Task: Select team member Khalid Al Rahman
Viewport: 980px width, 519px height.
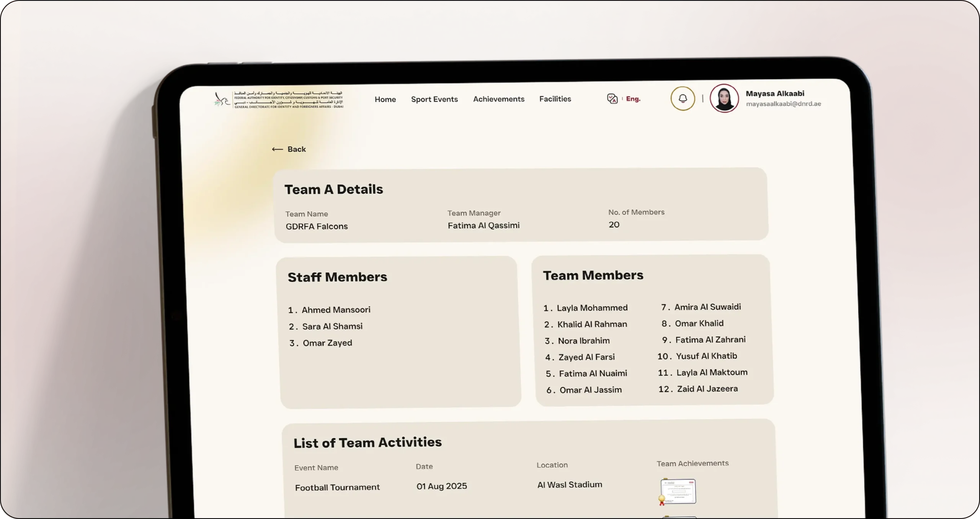Action: pyautogui.click(x=592, y=324)
